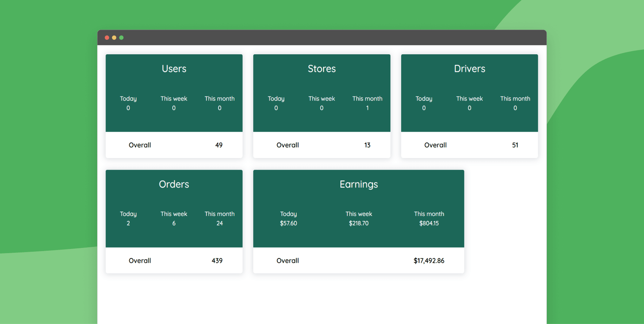
Task: Select This month earnings $804.15
Action: tap(429, 223)
